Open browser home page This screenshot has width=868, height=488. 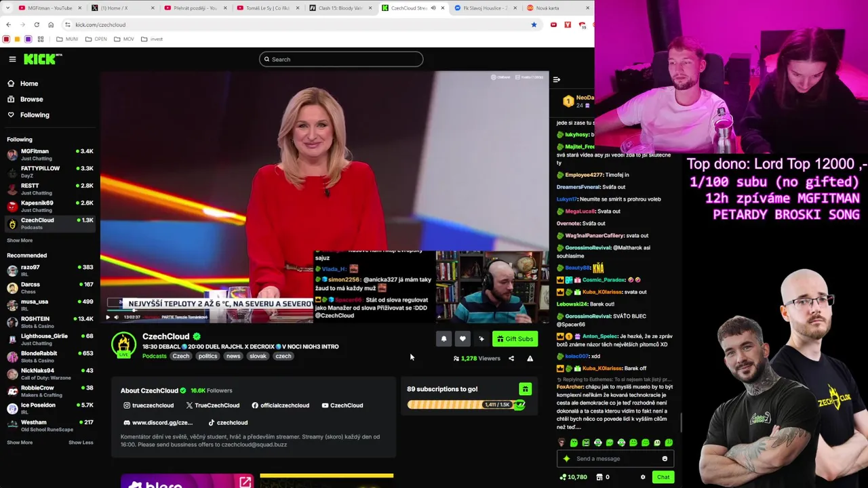(x=51, y=24)
